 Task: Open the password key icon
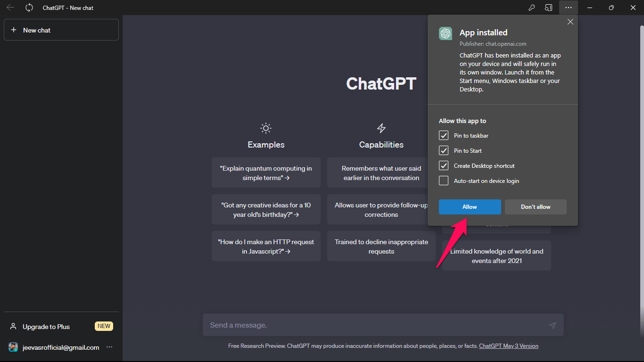(x=531, y=8)
